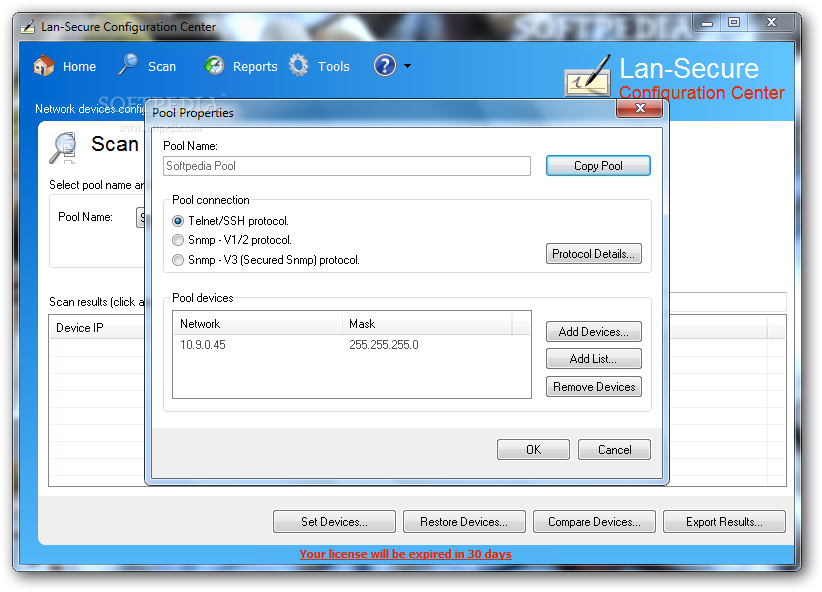The width and height of the screenshot is (822, 592).
Task: Open the license expiration link
Action: coord(405,554)
